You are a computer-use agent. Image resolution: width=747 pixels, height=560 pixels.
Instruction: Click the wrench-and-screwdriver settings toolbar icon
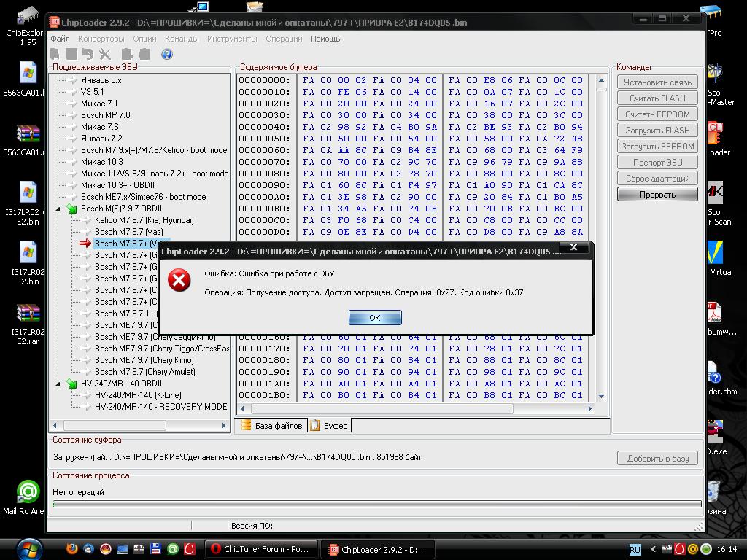coord(104,54)
